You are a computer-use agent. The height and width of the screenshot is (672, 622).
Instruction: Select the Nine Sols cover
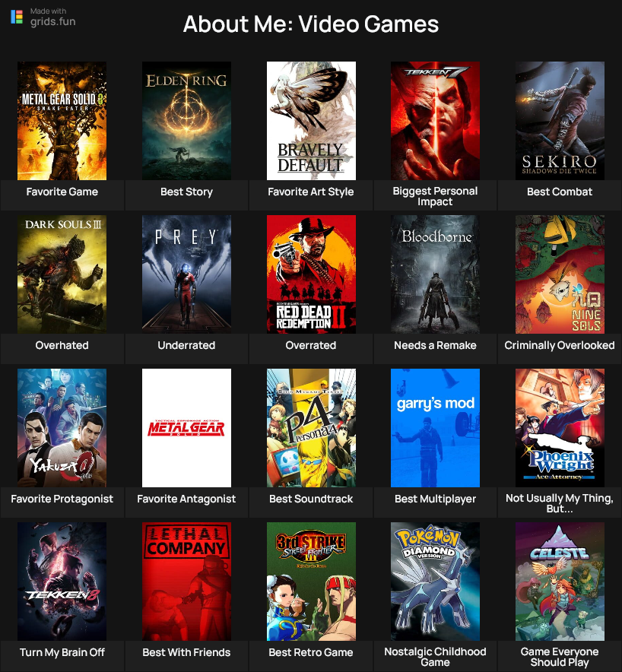(x=560, y=274)
